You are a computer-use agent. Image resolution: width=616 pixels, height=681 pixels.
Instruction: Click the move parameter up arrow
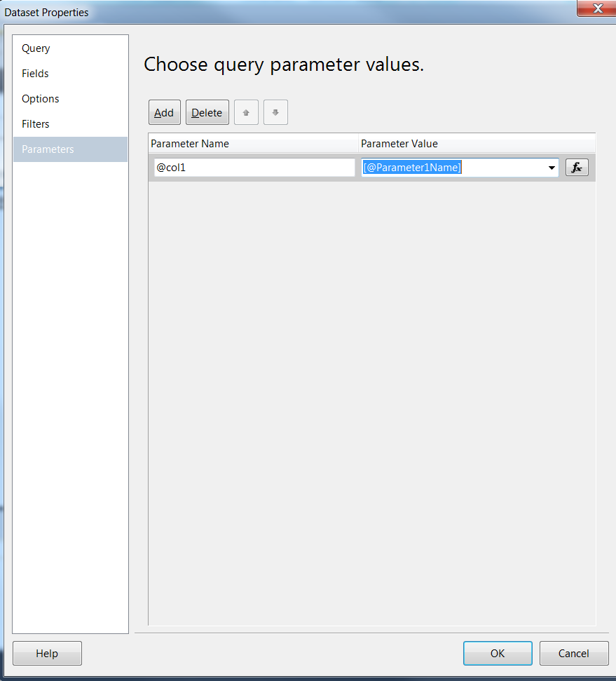tap(246, 112)
